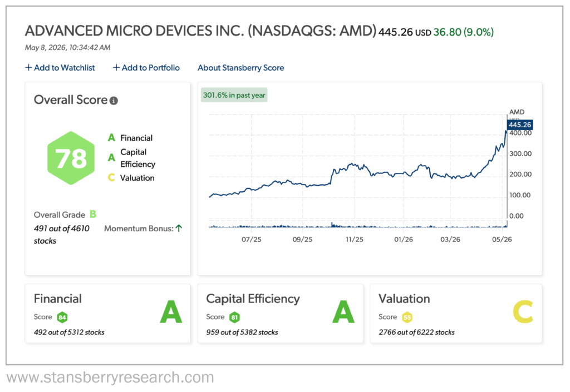Click the large A grade in Capital Efficiency card
570x392 pixels.
[x=343, y=312]
